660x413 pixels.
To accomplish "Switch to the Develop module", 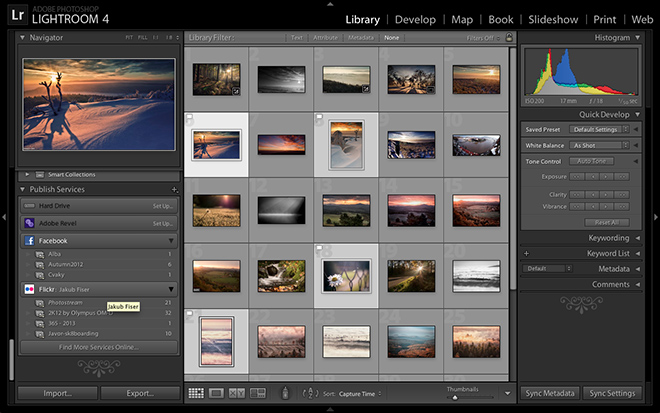I will 415,19.
